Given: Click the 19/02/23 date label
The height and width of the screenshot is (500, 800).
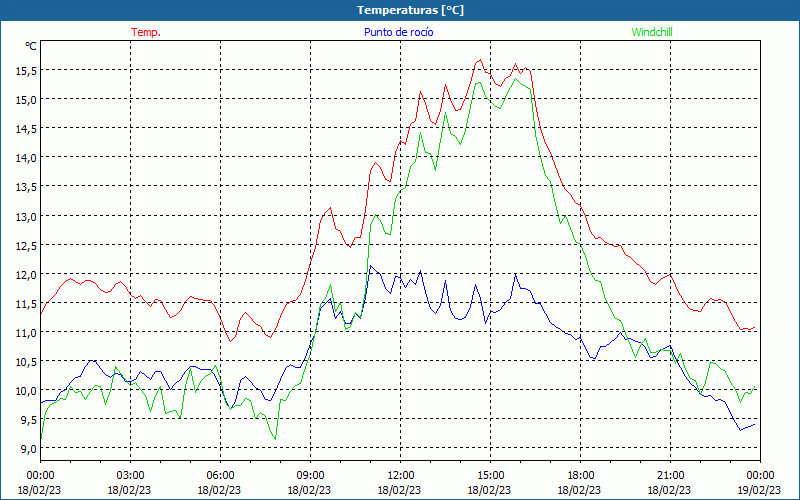Looking at the screenshot, I should point(760,490).
